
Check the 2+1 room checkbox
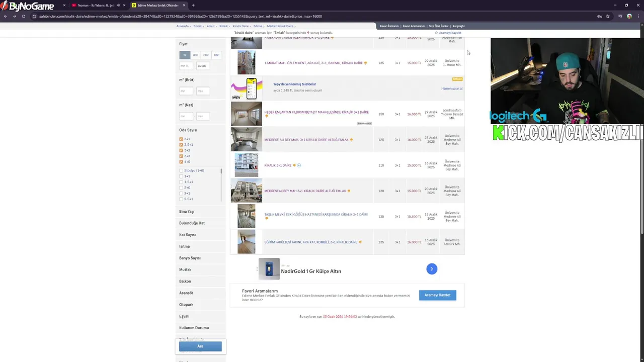tap(181, 193)
